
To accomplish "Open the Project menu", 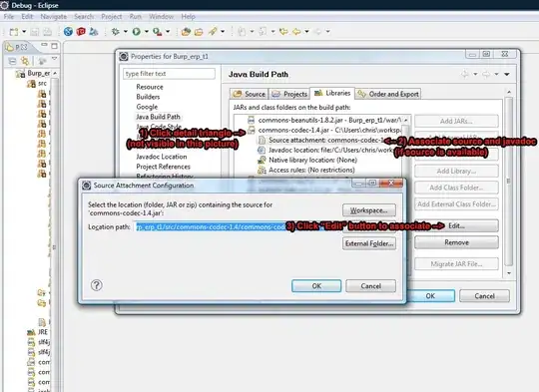I will click(112, 17).
